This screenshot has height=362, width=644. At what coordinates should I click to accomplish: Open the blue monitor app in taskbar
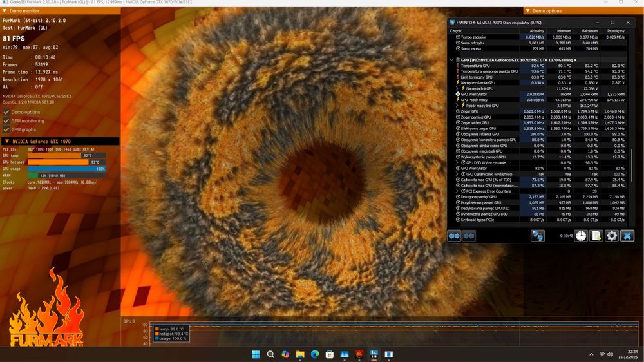(344, 354)
